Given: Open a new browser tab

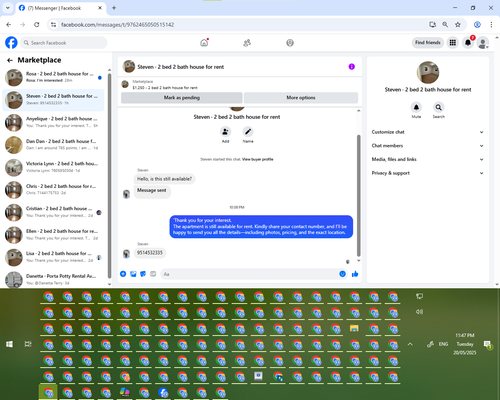Looking at the screenshot, I should click(114, 8).
